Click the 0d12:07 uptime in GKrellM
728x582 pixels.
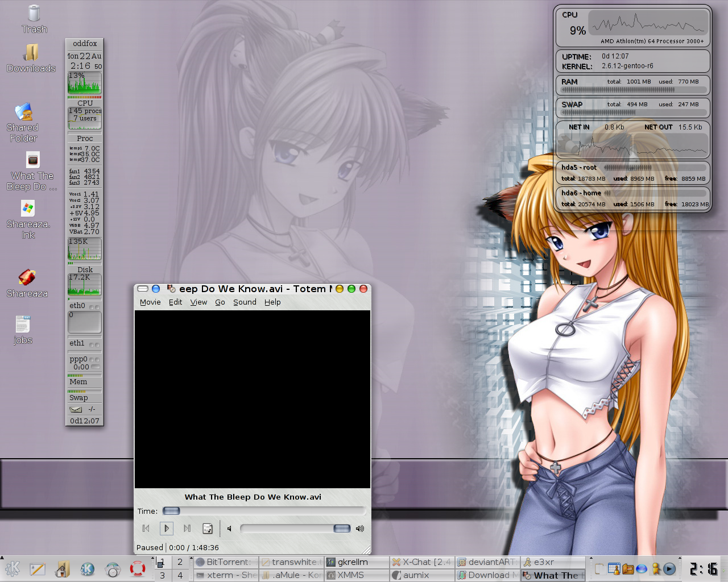85,421
